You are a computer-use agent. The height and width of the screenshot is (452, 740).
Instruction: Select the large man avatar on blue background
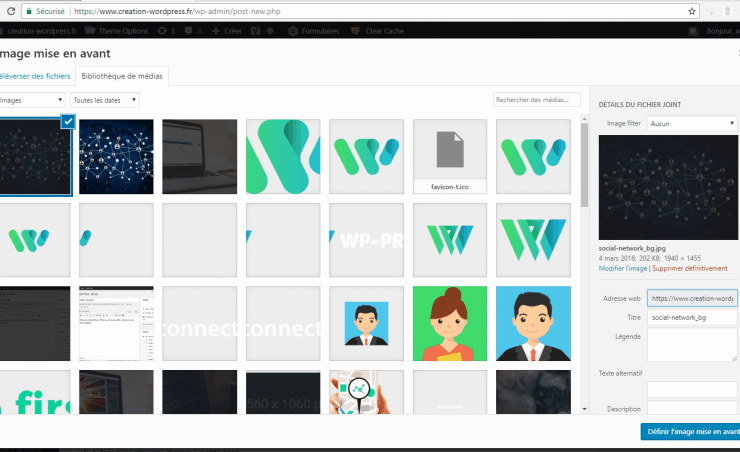coord(533,324)
